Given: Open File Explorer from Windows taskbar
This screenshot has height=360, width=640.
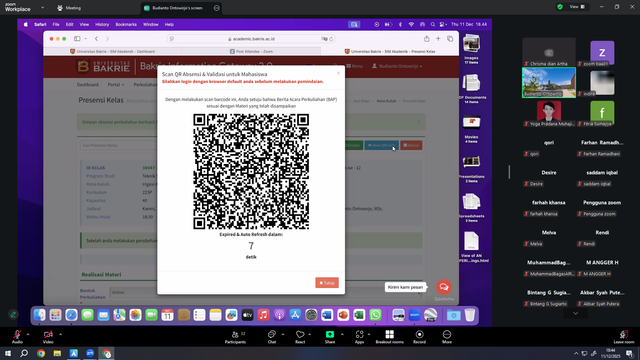Looking at the screenshot, I should [57, 353].
